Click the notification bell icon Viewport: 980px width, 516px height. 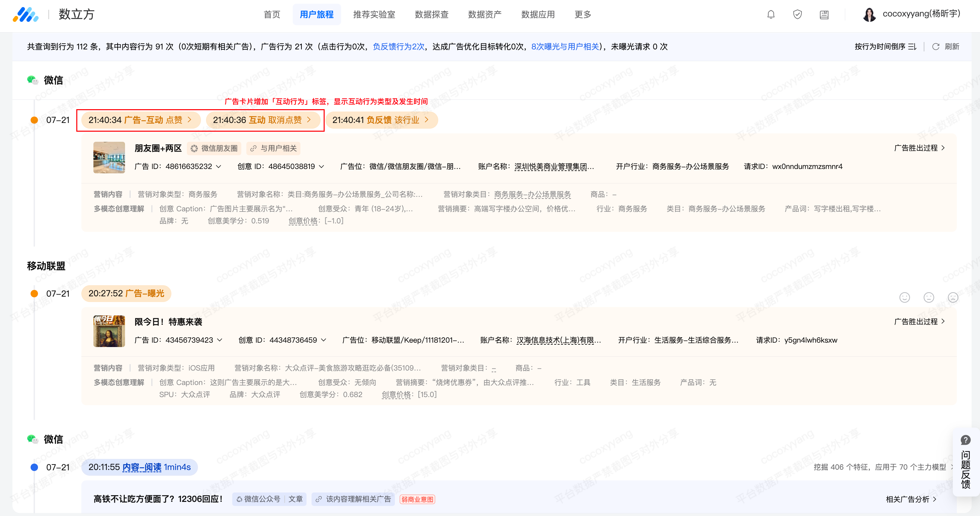click(x=771, y=14)
